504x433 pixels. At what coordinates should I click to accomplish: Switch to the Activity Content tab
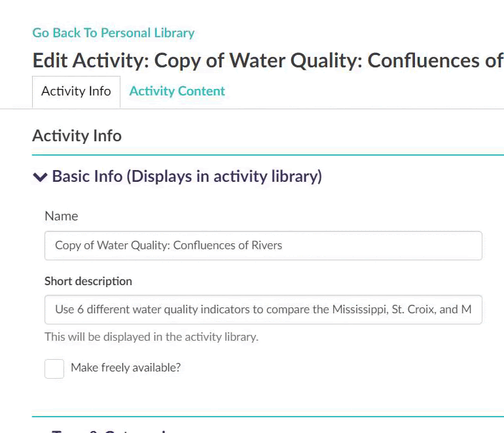(x=177, y=92)
